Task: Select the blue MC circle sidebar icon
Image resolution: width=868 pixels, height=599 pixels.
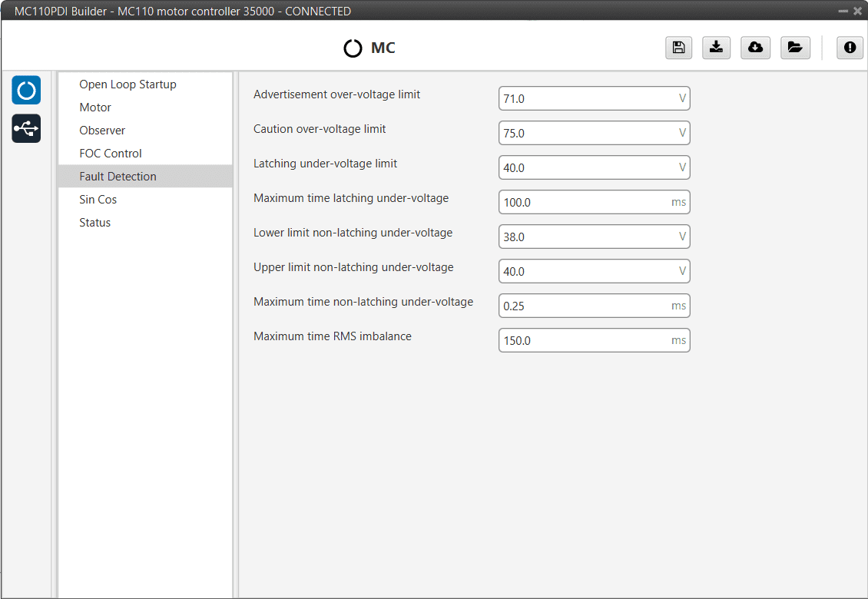Action: 26,90
